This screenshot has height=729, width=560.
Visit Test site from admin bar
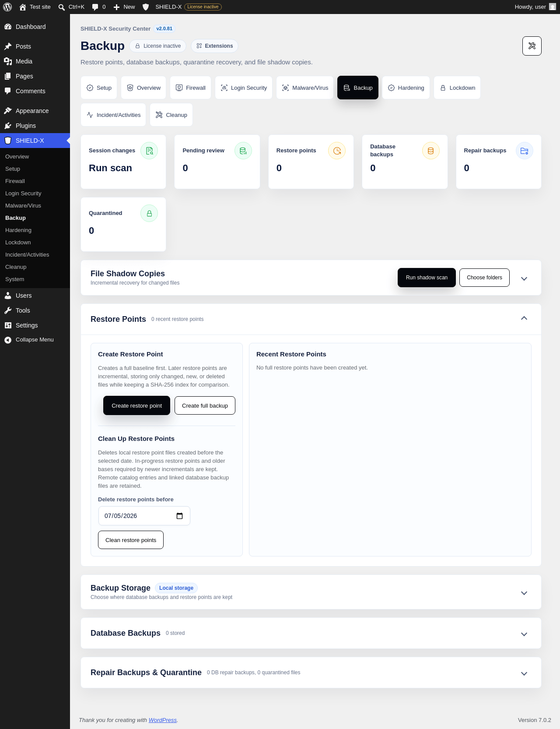(x=35, y=7)
